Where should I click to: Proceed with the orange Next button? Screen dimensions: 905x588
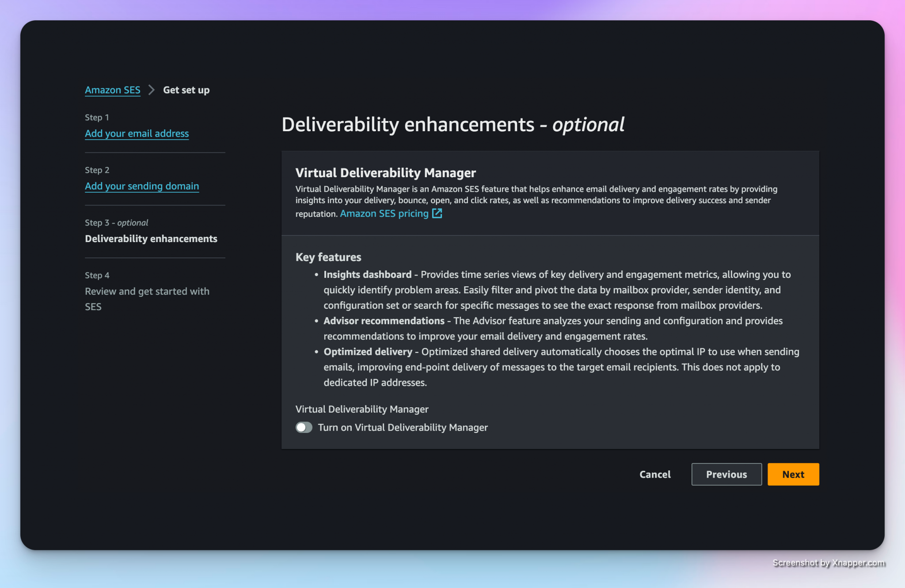(x=793, y=474)
